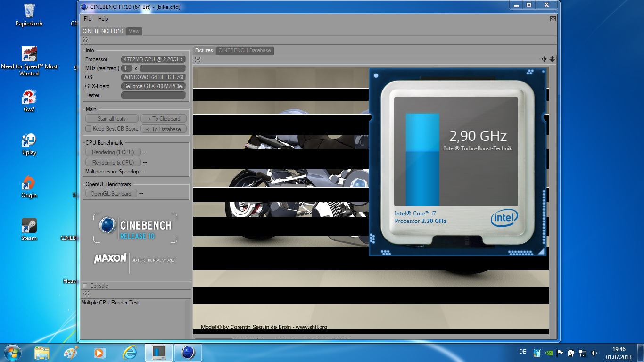Click the CINEBENCH Release 10 logo

tap(135, 228)
